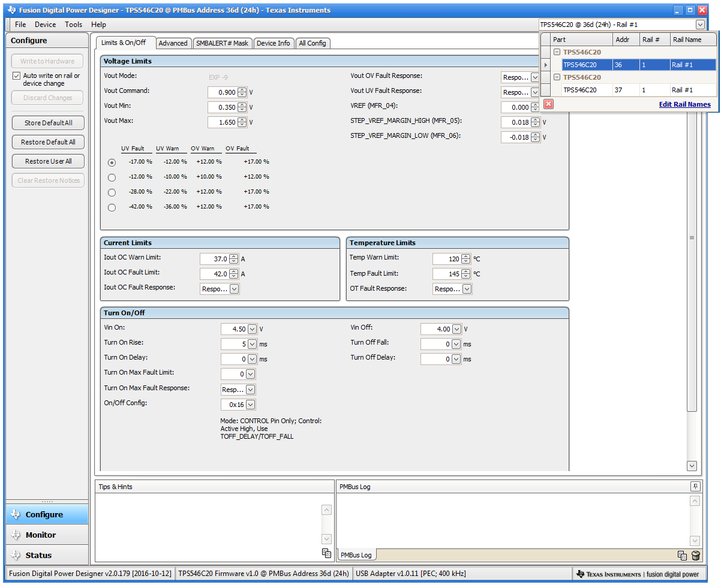
Task: Clear the PMBus Log with trash icon
Action: (695, 556)
